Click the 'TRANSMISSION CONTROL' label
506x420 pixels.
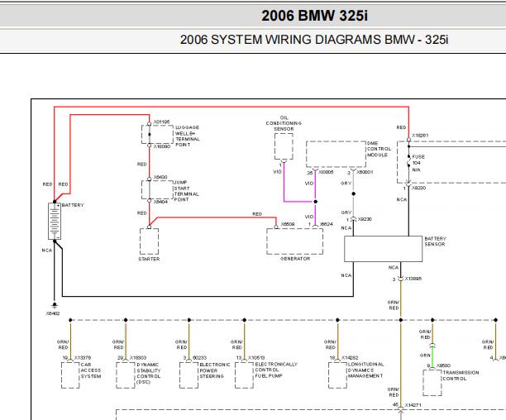461,375
